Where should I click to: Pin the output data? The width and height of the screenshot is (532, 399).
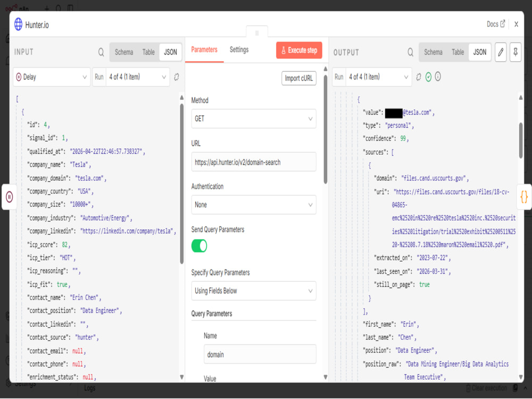pyautogui.click(x=515, y=52)
